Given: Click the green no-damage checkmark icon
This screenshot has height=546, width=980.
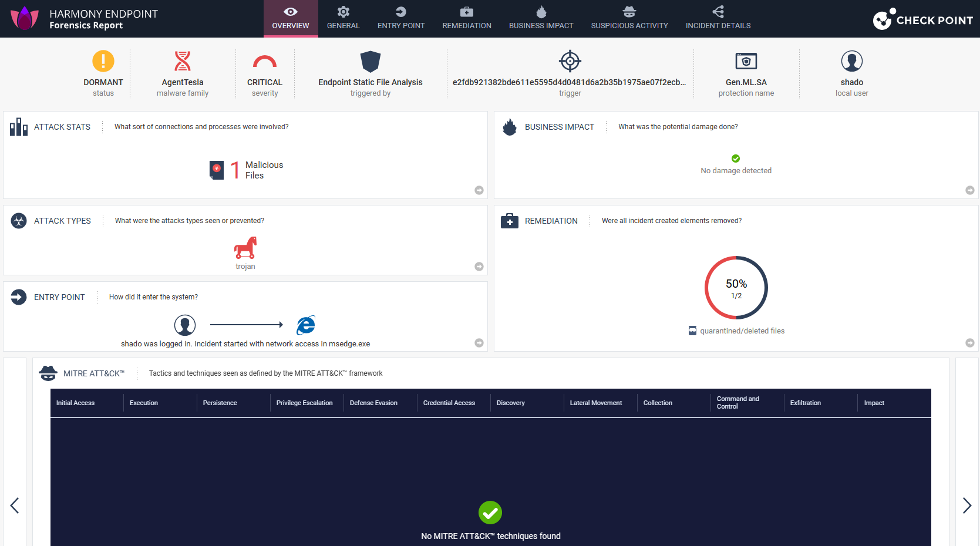Looking at the screenshot, I should [736, 159].
